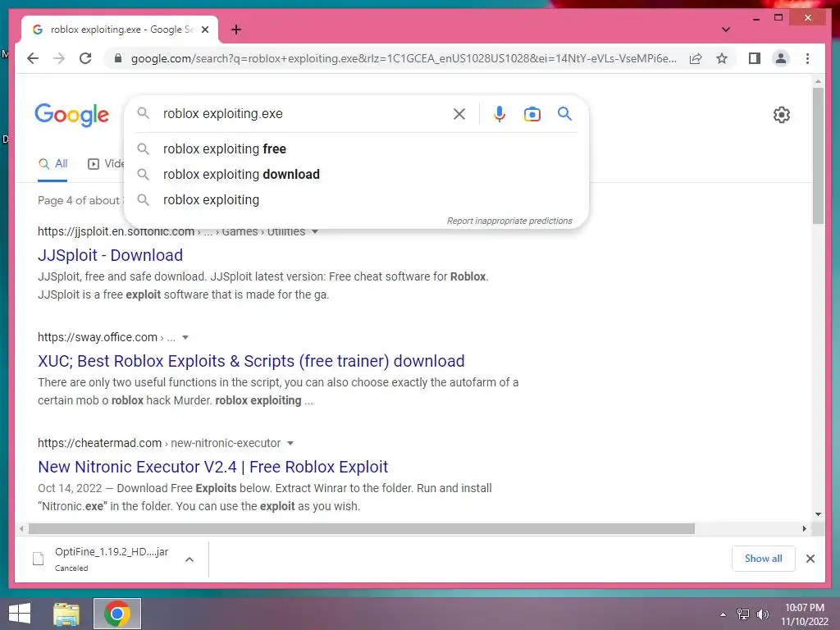Select the plain roblox exploiting suggestion
Image resolution: width=840 pixels, height=630 pixels.
pos(356,200)
